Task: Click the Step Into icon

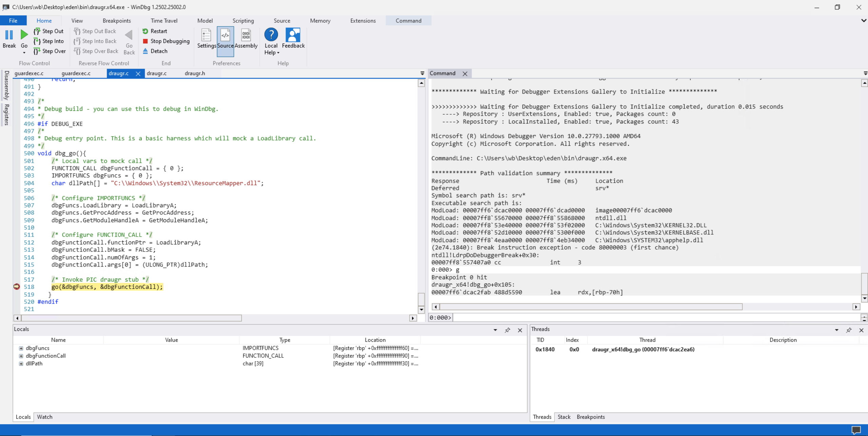Action: (37, 41)
